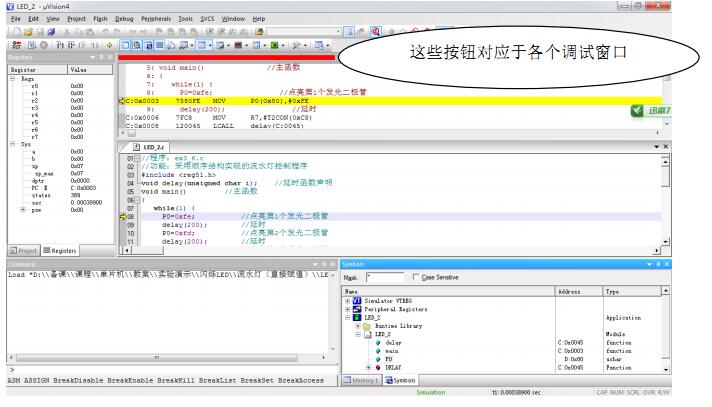The width and height of the screenshot is (712, 407).
Task: Click the New file toolbar icon
Action: [x=17, y=32]
